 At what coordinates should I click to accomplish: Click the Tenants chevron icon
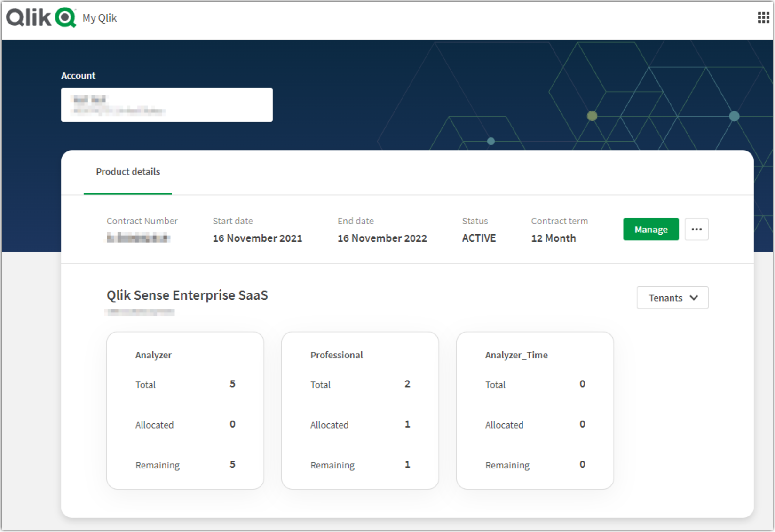pyautogui.click(x=694, y=298)
